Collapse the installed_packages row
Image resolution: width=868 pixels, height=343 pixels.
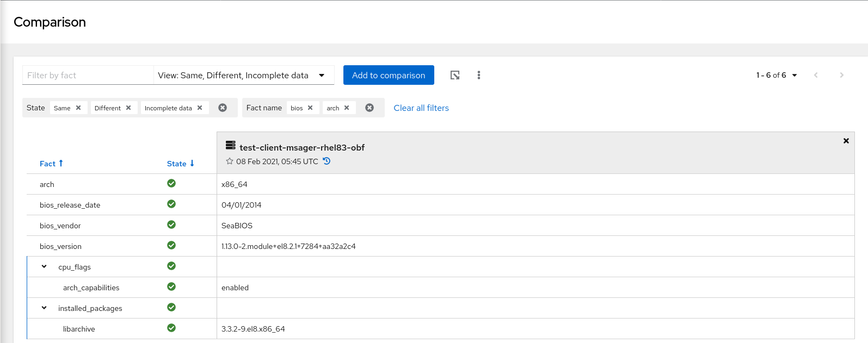pyautogui.click(x=44, y=308)
